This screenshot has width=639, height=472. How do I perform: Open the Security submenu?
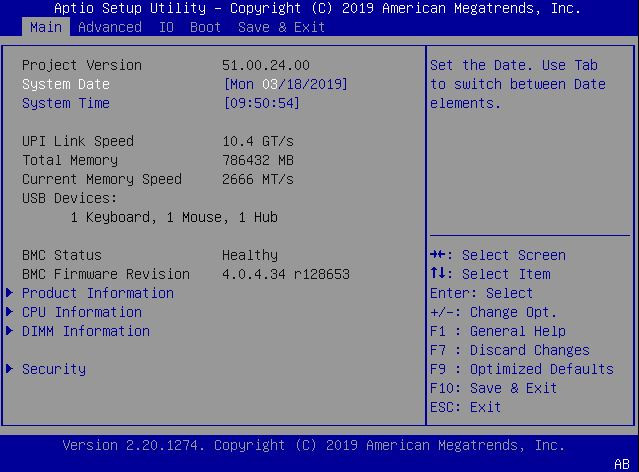[x=54, y=369]
